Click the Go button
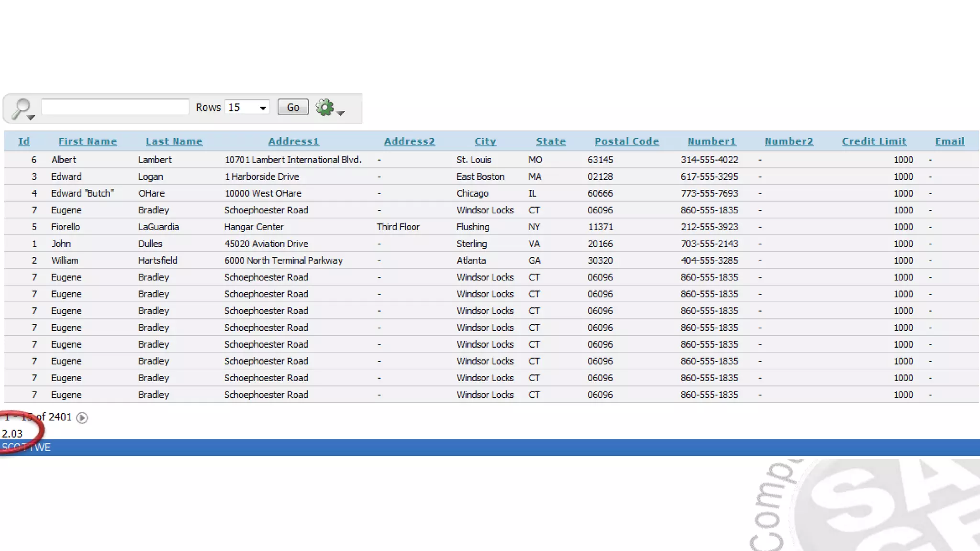The image size is (980, 551). pyautogui.click(x=293, y=107)
